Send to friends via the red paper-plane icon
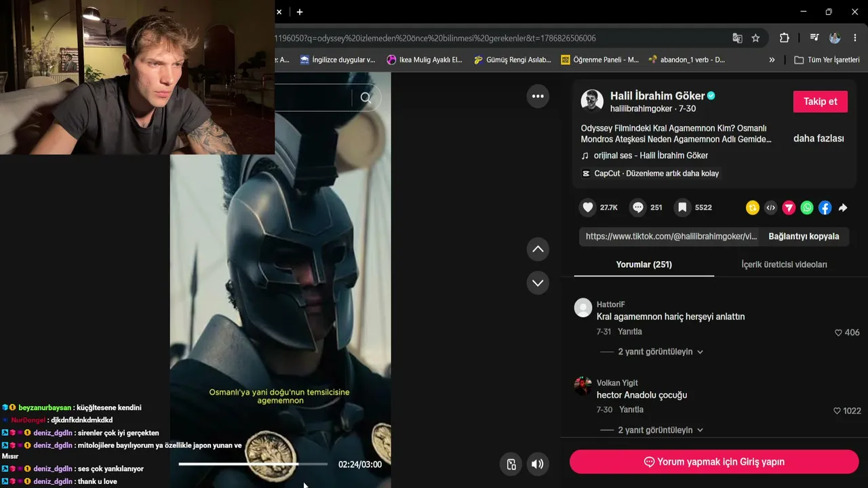The width and height of the screenshot is (868, 488). (789, 208)
